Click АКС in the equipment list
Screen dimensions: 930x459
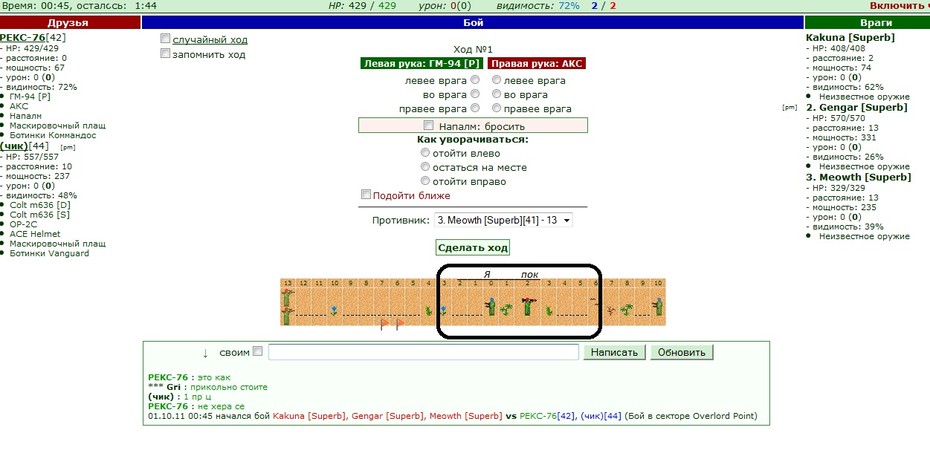[18, 106]
